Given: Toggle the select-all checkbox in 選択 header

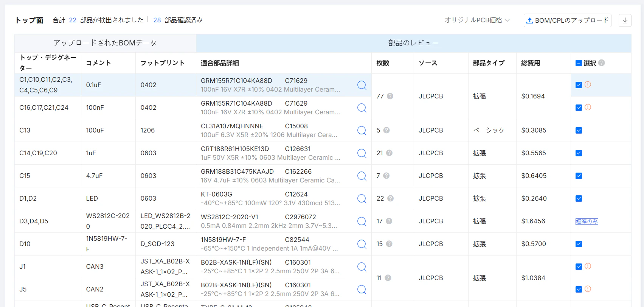Looking at the screenshot, I should 579,63.
